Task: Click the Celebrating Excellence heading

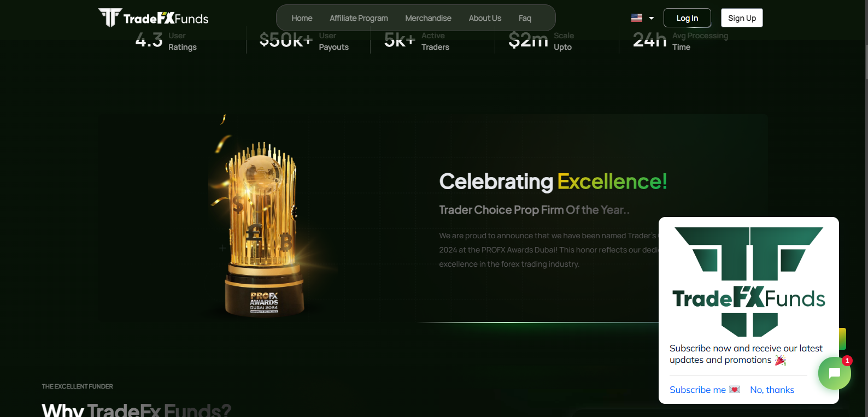Action: point(553,181)
